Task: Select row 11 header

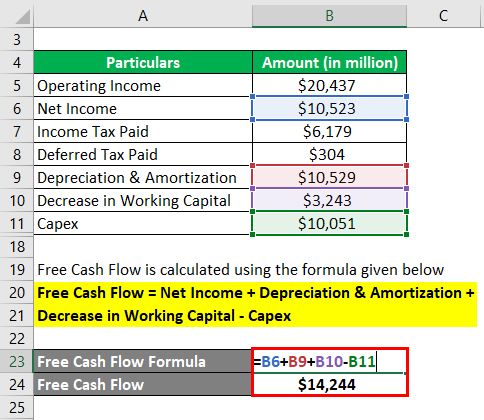Action: (17, 223)
